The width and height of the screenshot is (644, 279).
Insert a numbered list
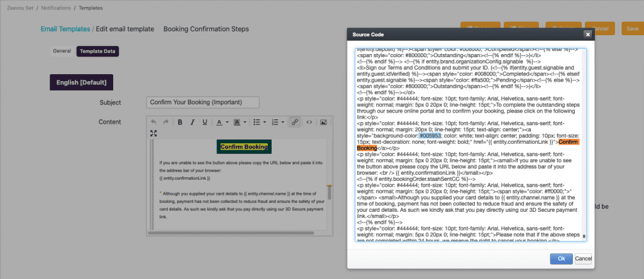click(275, 122)
